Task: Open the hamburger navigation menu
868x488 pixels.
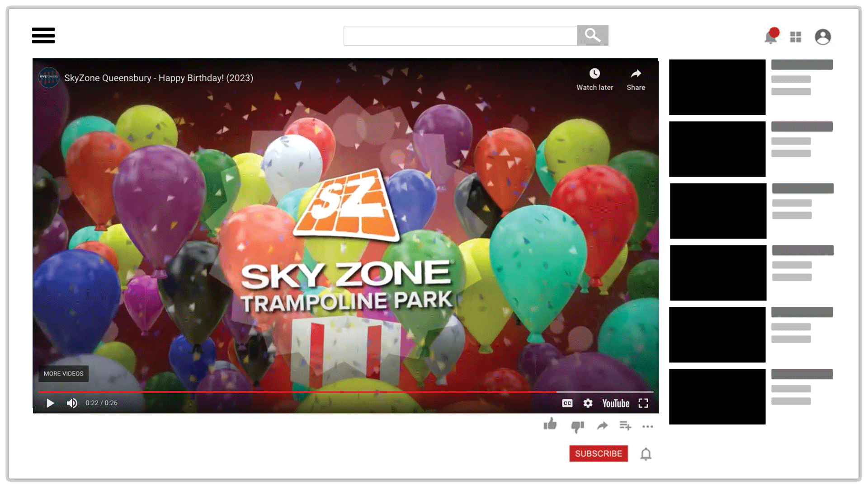Action: pyautogui.click(x=43, y=36)
